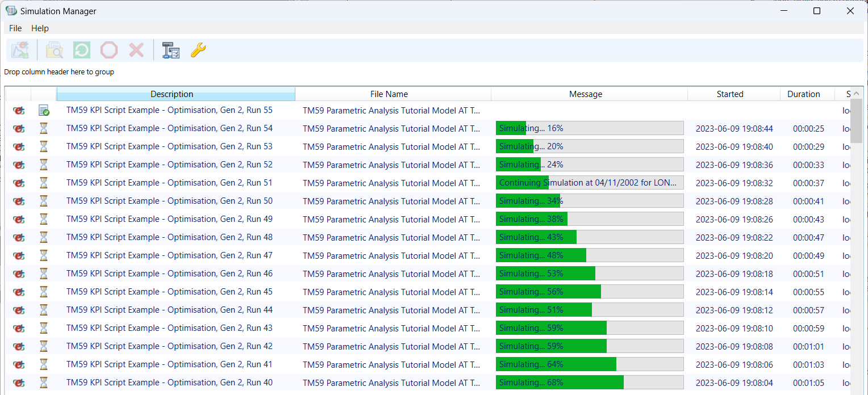The height and width of the screenshot is (395, 868).
Task: Sort by the Started column header
Action: click(729, 94)
